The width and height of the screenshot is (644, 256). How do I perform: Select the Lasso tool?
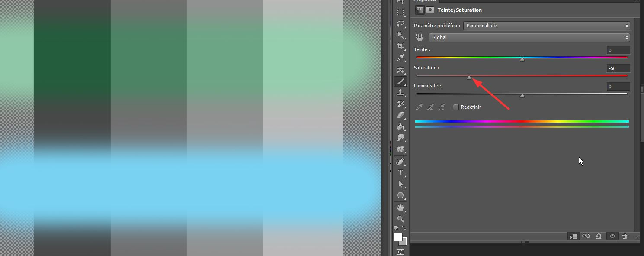tap(400, 24)
